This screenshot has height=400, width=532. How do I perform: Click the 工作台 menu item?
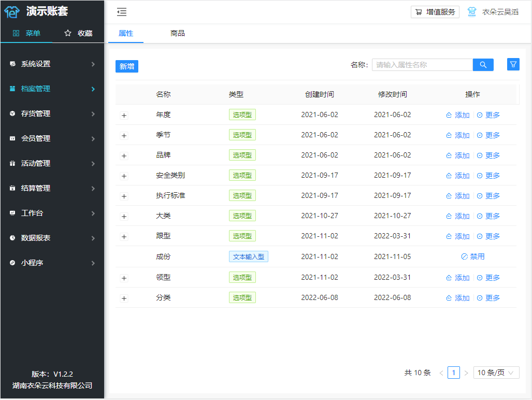[52, 213]
